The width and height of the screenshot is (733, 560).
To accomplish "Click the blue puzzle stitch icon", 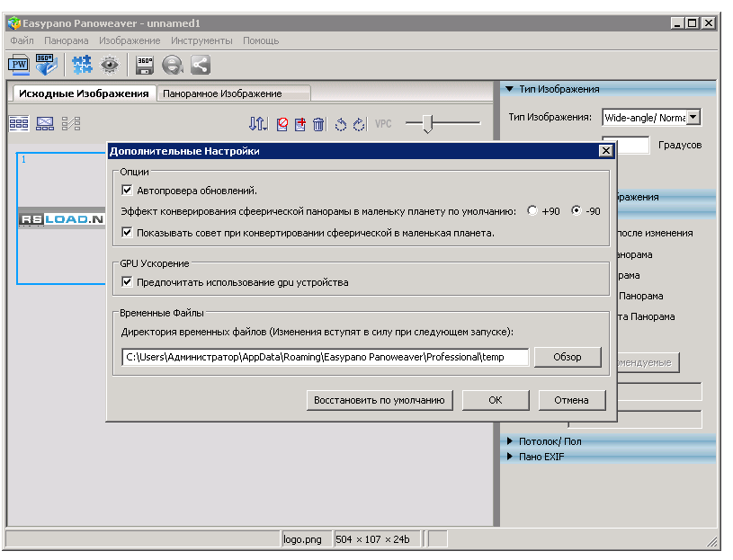I will coord(82,65).
